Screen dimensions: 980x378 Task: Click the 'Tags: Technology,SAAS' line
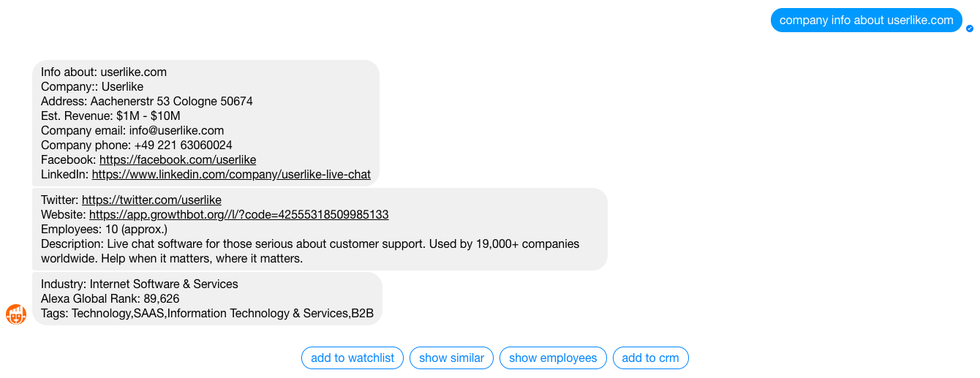point(208,313)
